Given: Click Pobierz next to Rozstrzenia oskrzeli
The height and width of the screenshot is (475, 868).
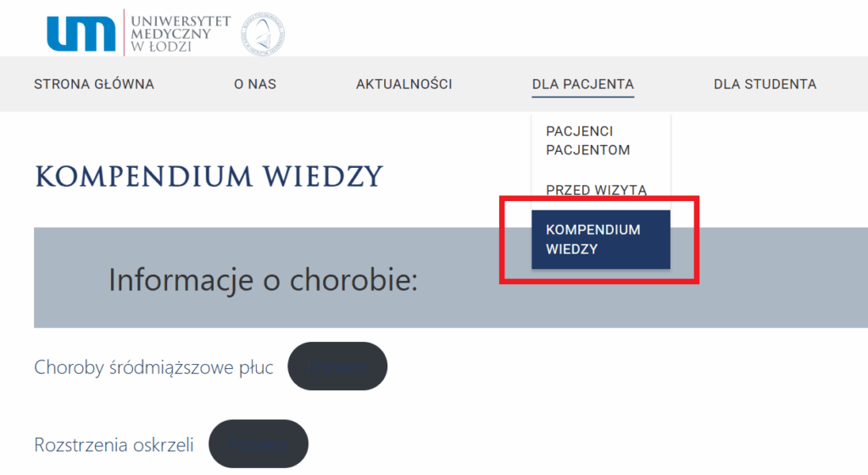Looking at the screenshot, I should pos(259,444).
